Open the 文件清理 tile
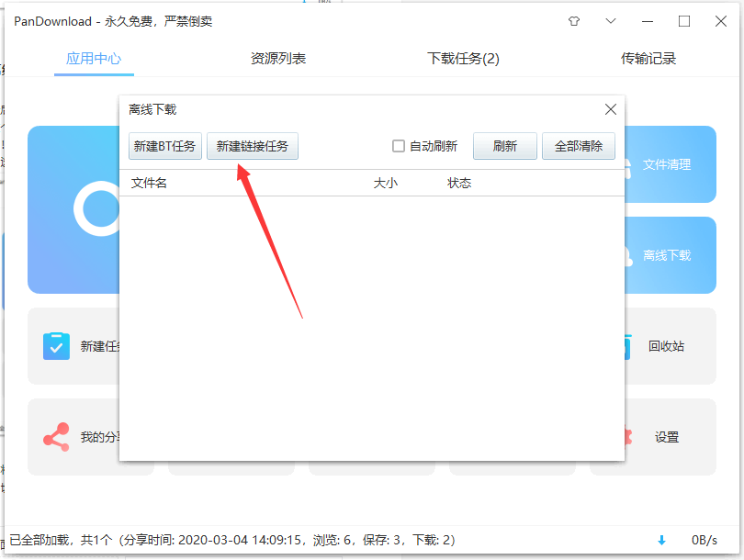744x560 pixels. (670, 164)
